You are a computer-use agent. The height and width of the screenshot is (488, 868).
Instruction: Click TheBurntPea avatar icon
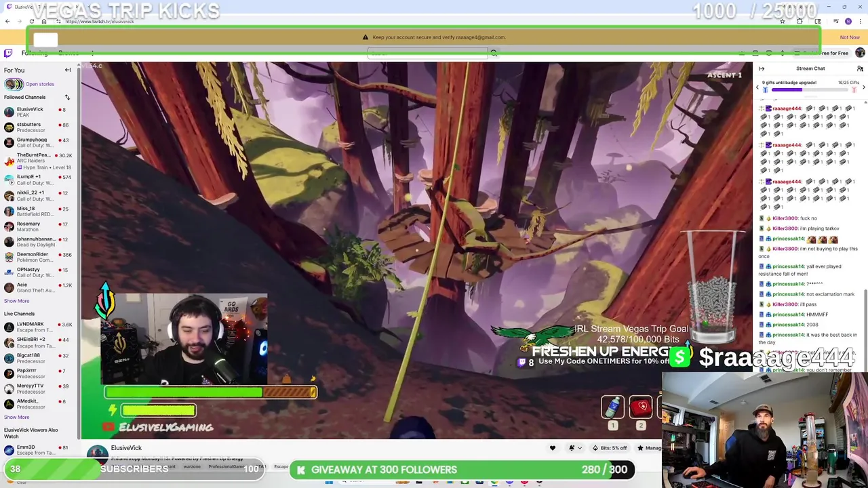(x=9, y=161)
